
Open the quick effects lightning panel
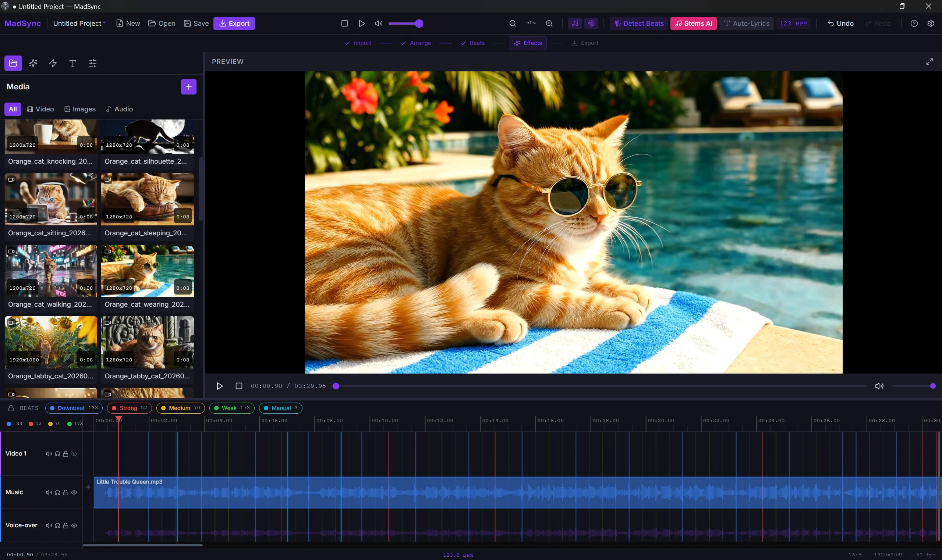[x=53, y=63]
